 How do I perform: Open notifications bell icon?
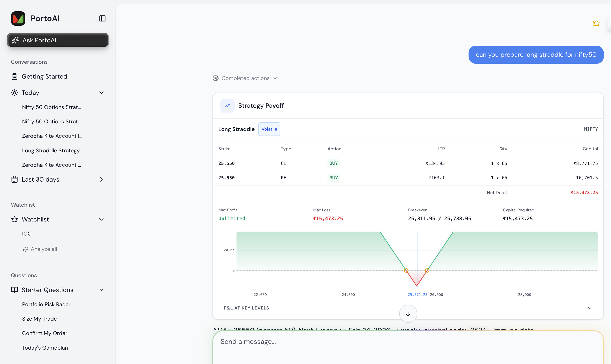596,24
